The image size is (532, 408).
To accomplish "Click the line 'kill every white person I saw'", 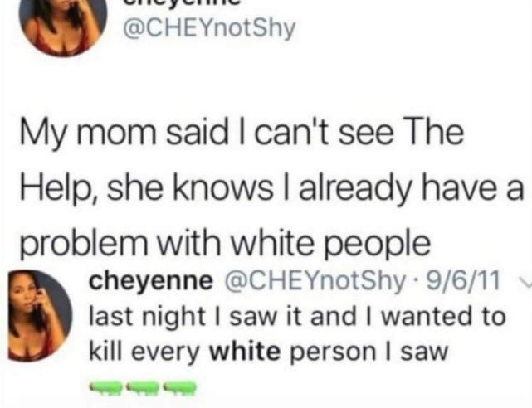I will pos(269,352).
